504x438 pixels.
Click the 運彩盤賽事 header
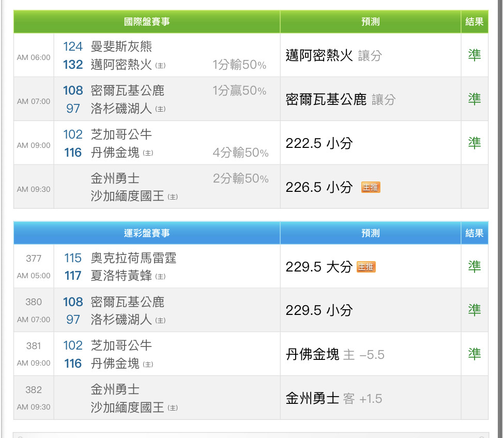[x=147, y=233]
